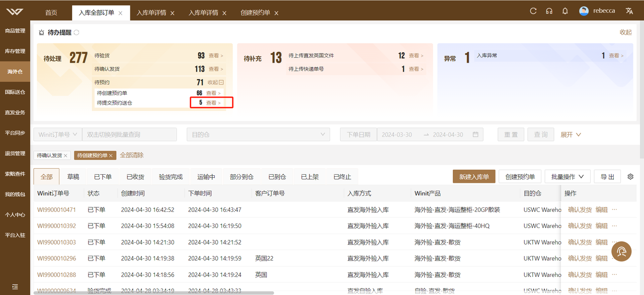Click the 双击切换到批量查询 search input field
644x295 pixels.
[129, 134]
